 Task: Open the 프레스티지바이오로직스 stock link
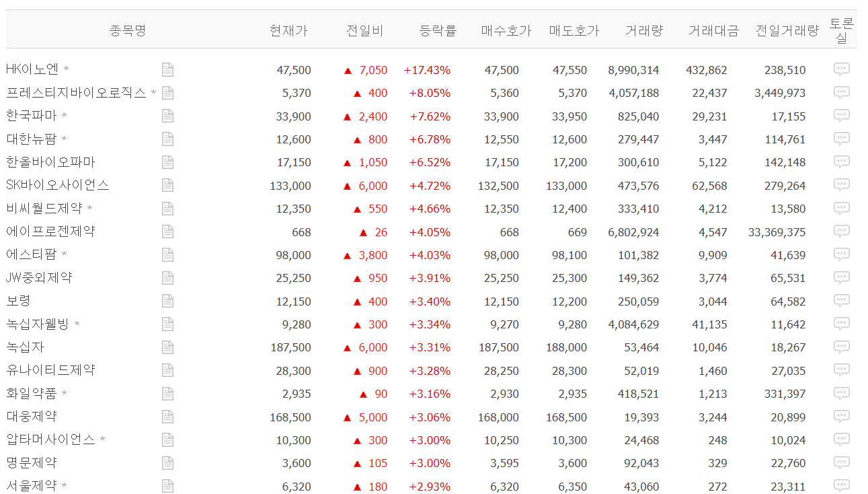coord(76,93)
